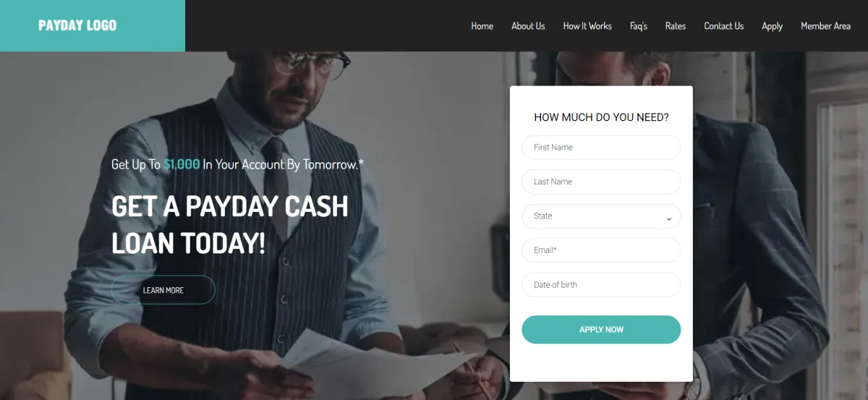Viewport: 868px width, 400px height.
Task: Click the State dropdown arrow
Action: tap(669, 218)
